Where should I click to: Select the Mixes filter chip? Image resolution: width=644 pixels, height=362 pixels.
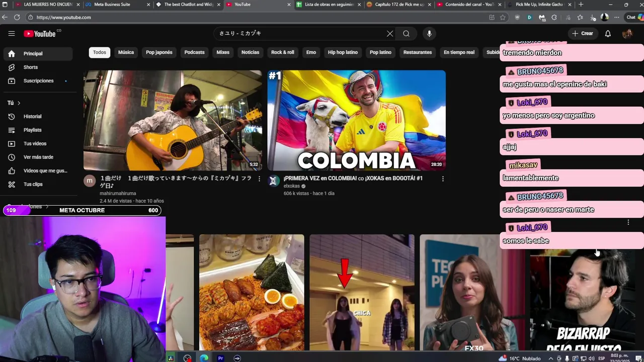pyautogui.click(x=223, y=52)
